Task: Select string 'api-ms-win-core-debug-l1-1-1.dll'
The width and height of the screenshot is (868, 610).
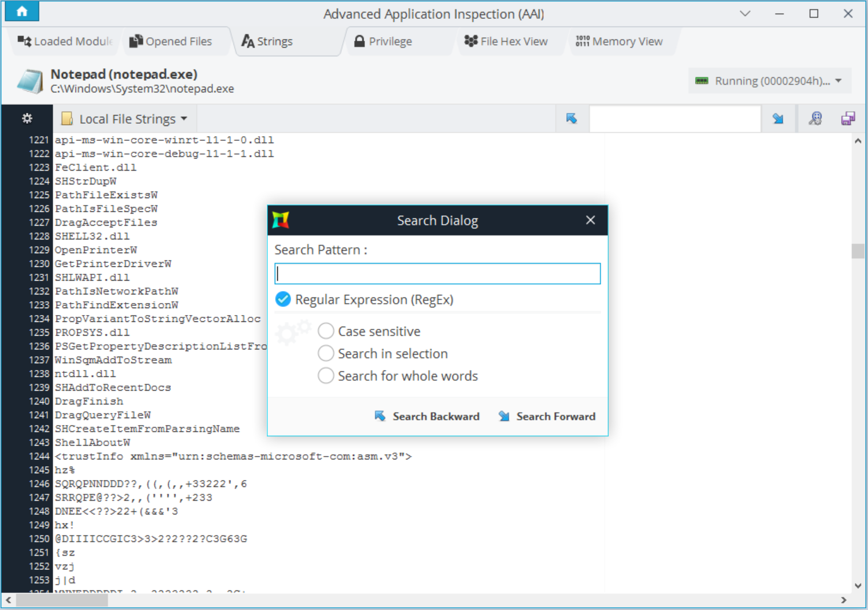Action: click(164, 154)
